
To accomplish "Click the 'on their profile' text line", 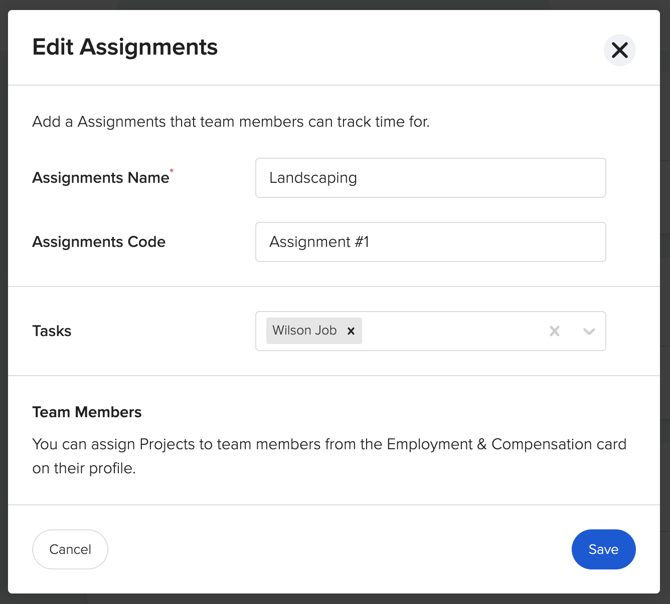I will coord(83,468).
